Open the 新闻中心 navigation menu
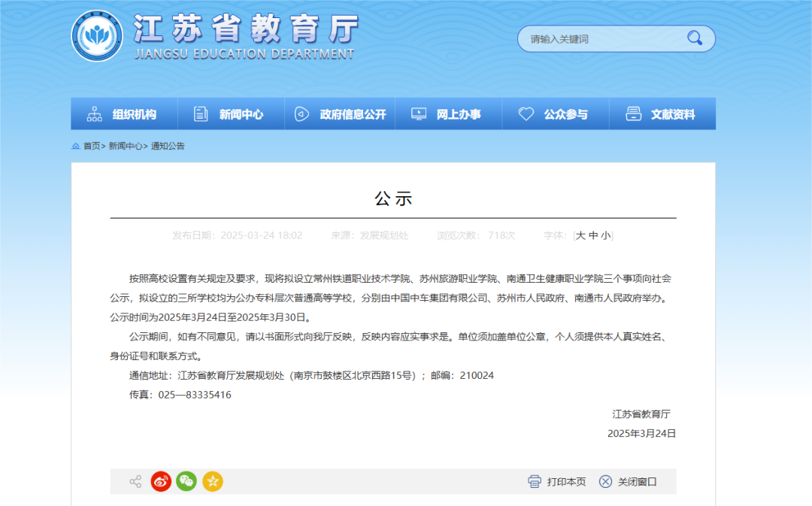The width and height of the screenshot is (812, 506). tap(242, 113)
